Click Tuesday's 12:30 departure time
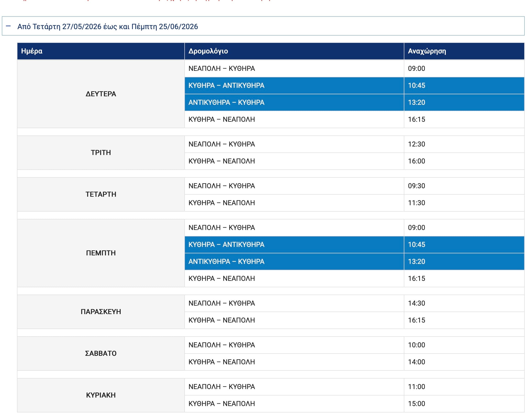This screenshot has height=420, width=527. (x=416, y=144)
